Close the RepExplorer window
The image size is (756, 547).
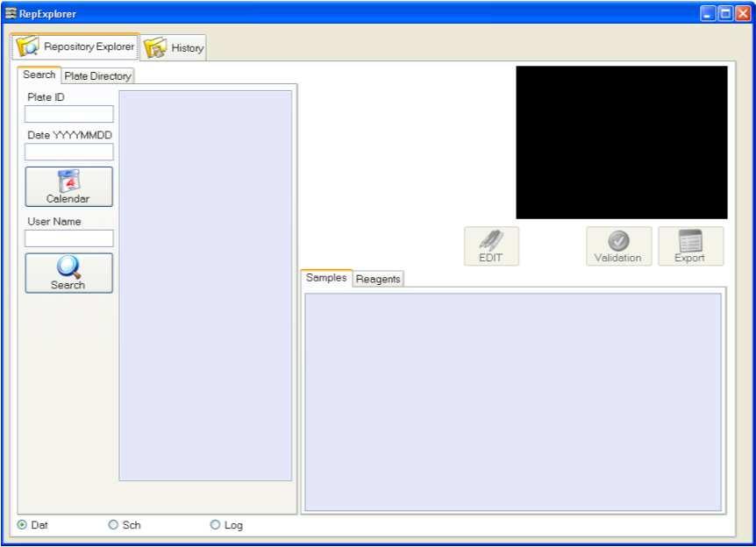click(743, 13)
